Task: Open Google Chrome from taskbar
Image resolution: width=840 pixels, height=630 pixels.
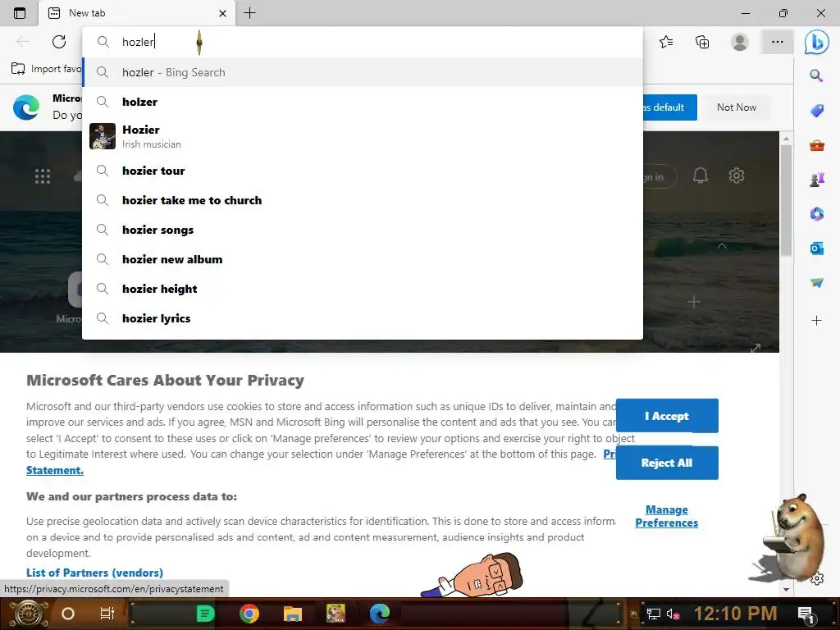Action: coord(249,614)
